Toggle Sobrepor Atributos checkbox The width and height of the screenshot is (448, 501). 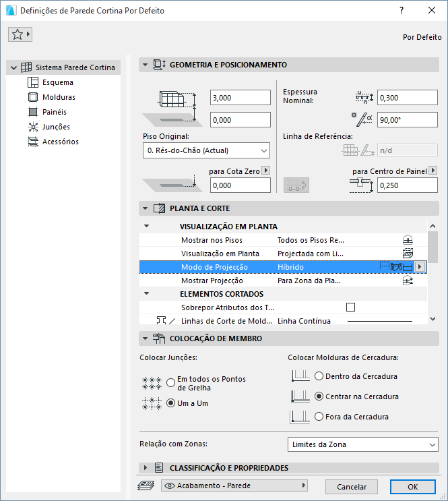coord(350,307)
